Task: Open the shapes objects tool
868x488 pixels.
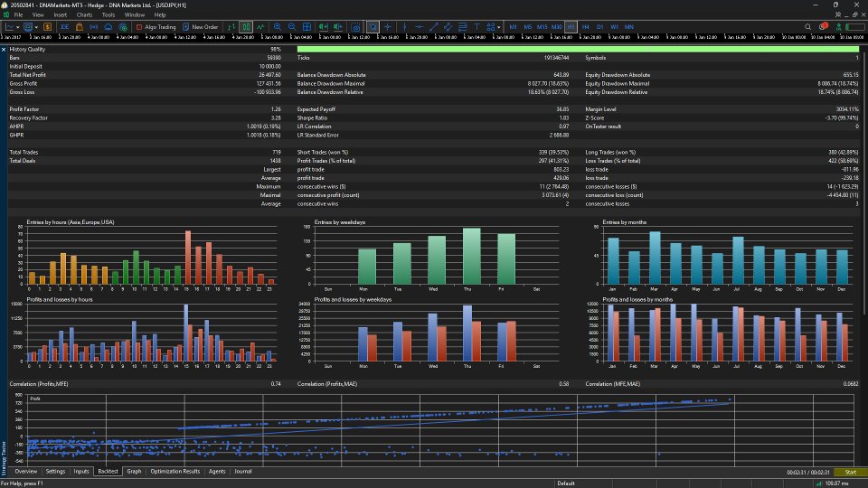Action: [490, 26]
